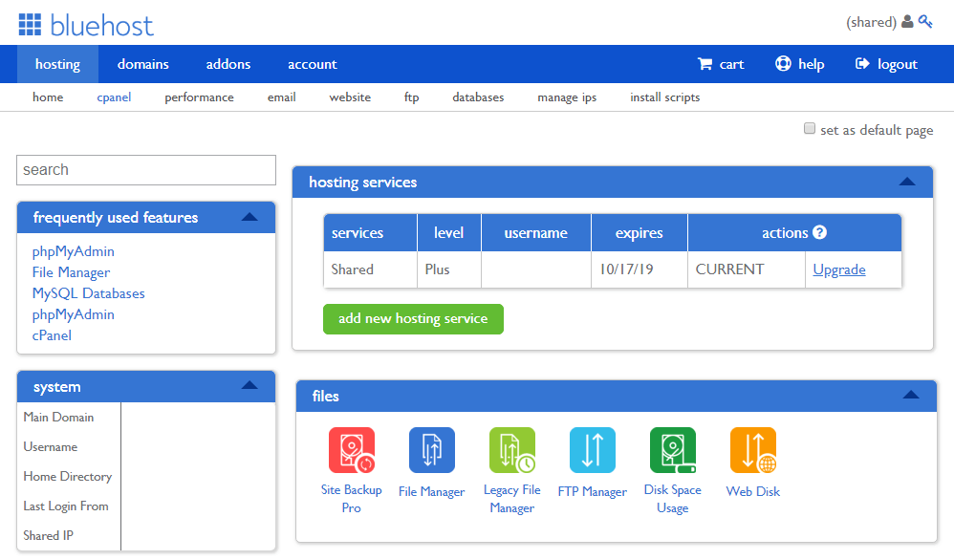The height and width of the screenshot is (560, 954).
Task: Click the Home Directory label
Action: coord(68,477)
